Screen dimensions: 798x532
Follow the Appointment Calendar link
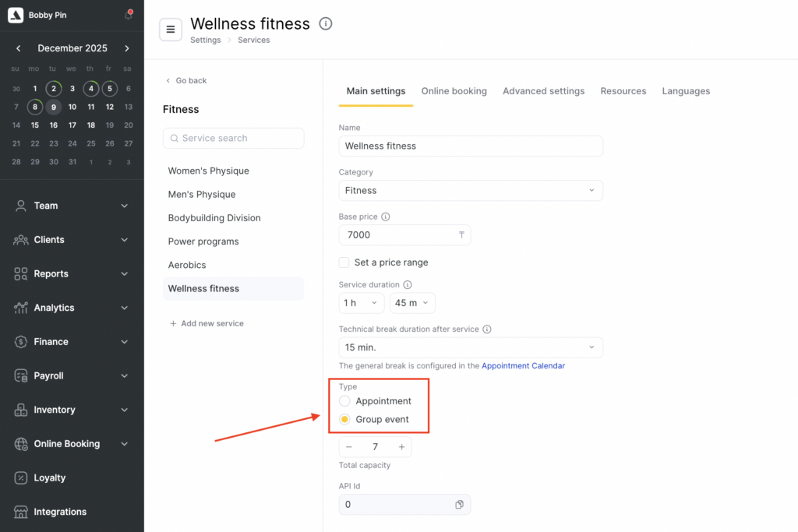coord(523,365)
